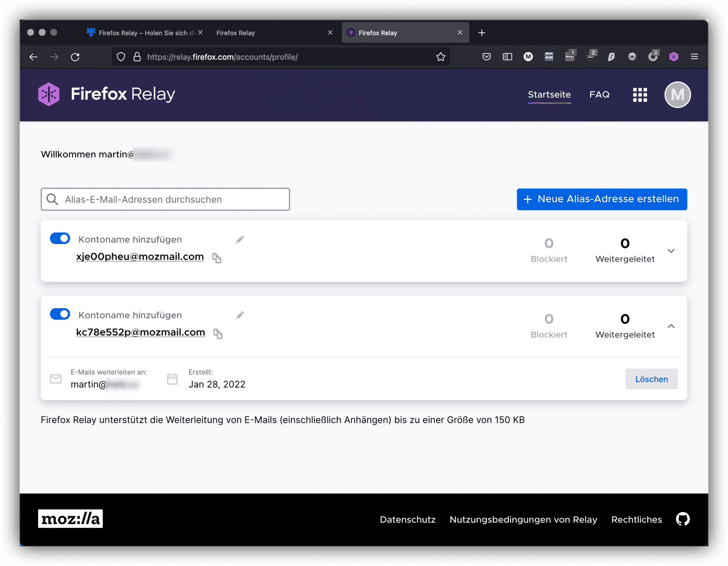Close the first Firefox Relay tab
The height and width of the screenshot is (566, 728).
(200, 32)
